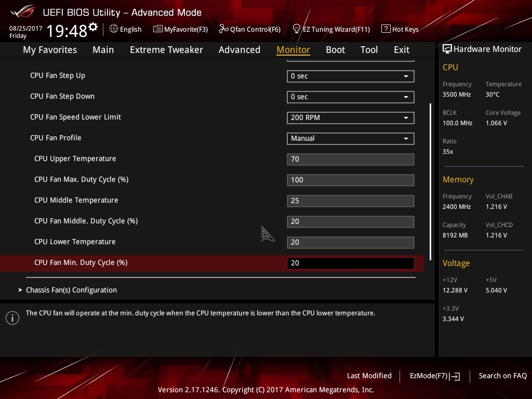Screen dimensions: 532x399
Task: Switch to EzMode(F7)
Action: 429,376
